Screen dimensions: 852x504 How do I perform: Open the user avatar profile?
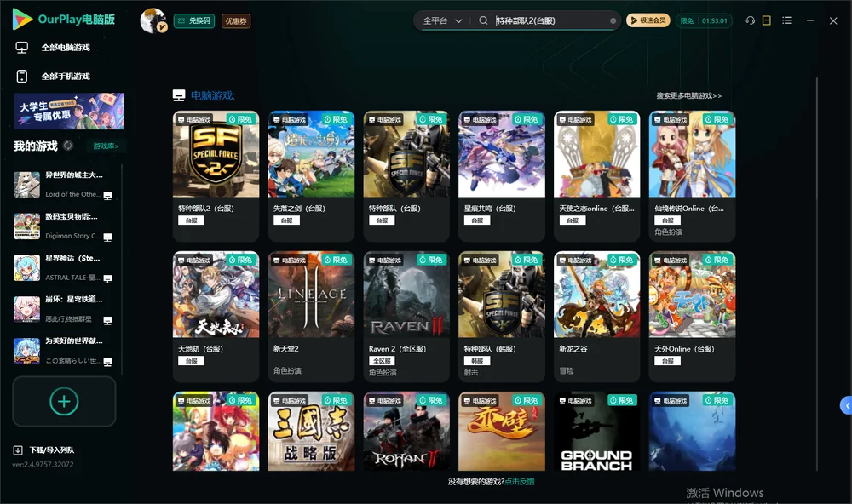[153, 20]
